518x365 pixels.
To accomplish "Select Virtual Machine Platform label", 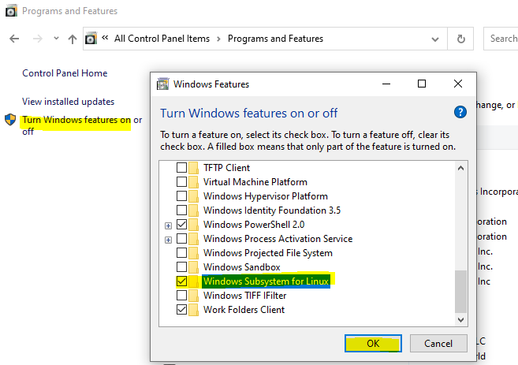I will [x=255, y=182].
